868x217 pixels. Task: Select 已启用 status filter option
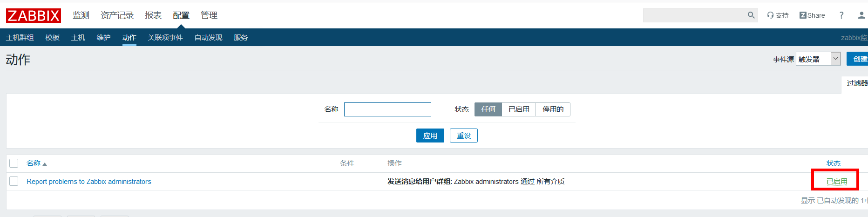click(x=519, y=109)
